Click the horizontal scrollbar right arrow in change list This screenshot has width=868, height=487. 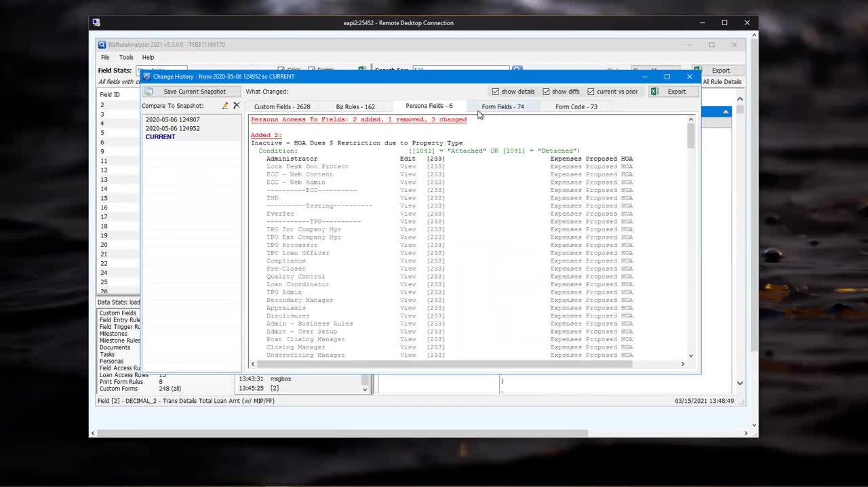[x=683, y=364]
